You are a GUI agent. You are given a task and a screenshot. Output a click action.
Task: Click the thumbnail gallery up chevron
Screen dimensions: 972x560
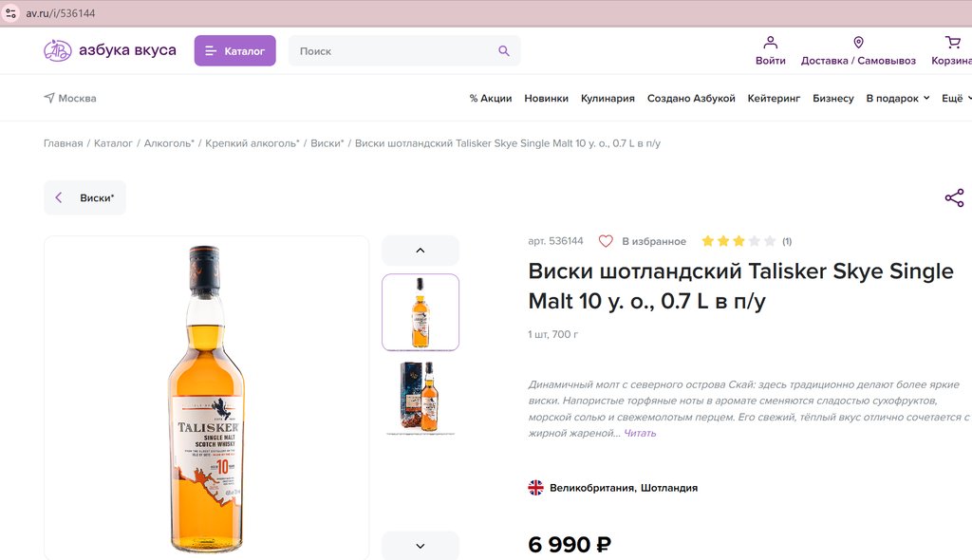(421, 251)
